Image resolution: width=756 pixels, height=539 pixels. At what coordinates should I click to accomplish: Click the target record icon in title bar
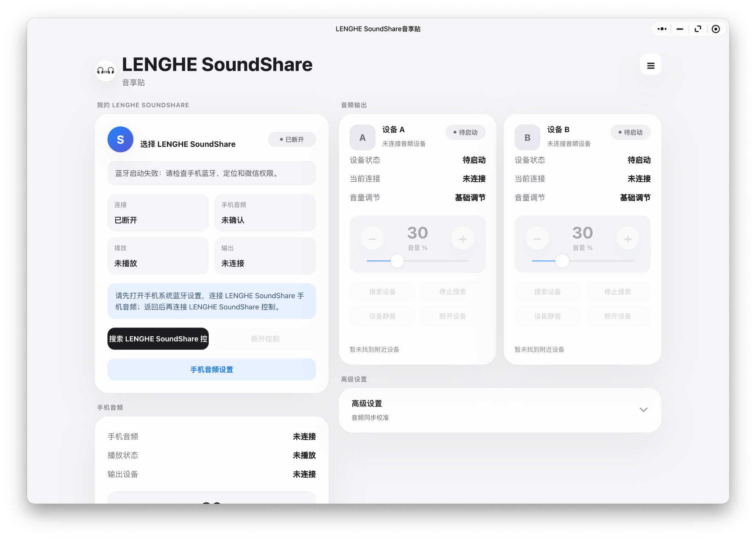coord(715,29)
